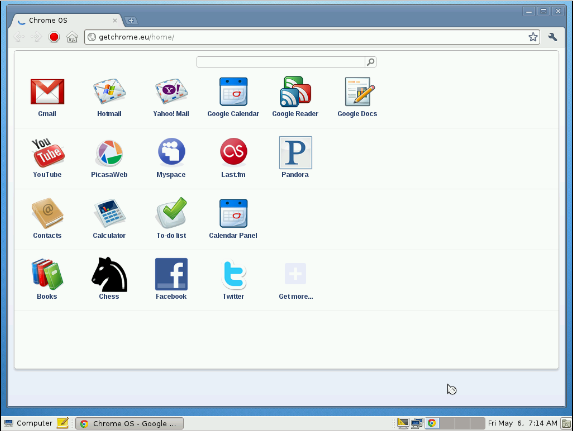Click the Pandora text label
Viewport: 573px width, 431px height.
click(295, 175)
